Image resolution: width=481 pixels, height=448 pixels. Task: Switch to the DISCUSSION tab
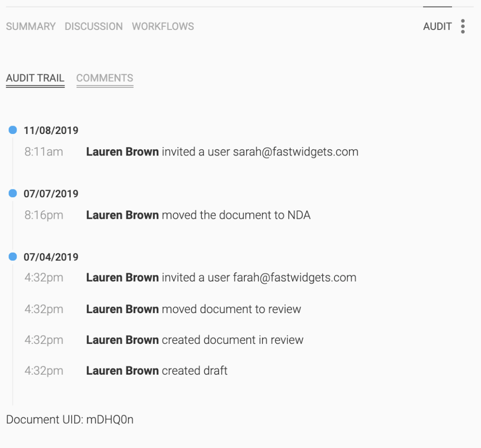coord(93,26)
